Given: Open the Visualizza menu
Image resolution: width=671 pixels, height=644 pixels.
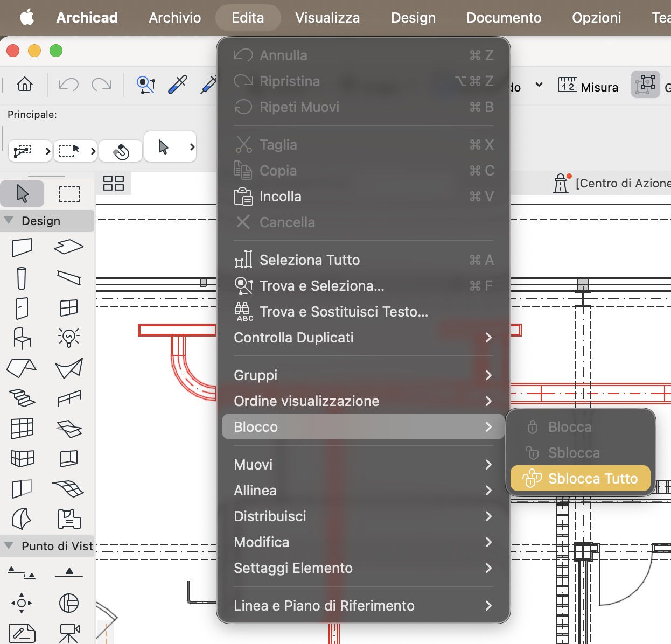Looking at the screenshot, I should (x=327, y=18).
